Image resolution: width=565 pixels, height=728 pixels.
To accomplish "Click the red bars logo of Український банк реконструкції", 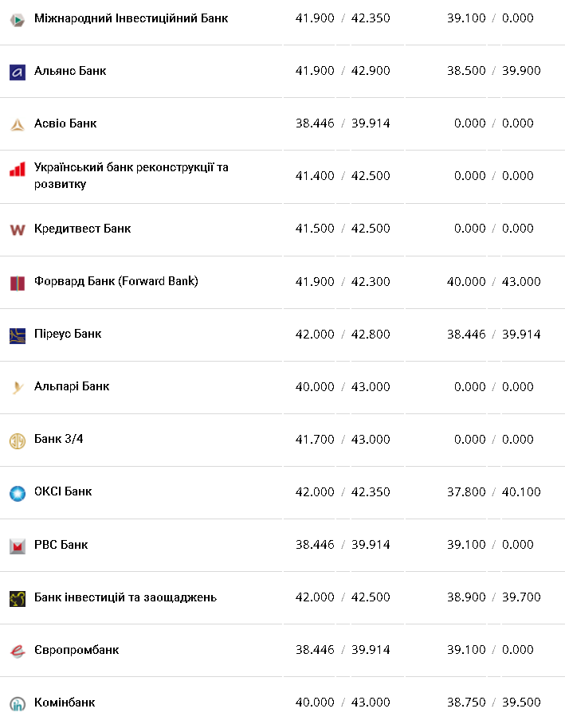I will pos(18,170).
